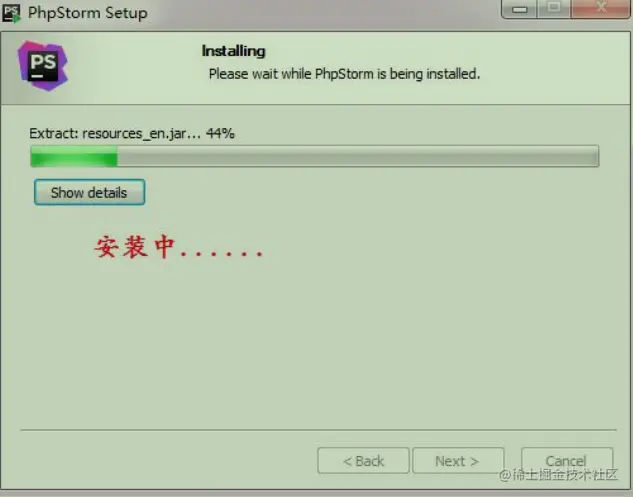Click the PhpStorm Setup title bar icon
This screenshot has height=497, width=633.
pyautogui.click(x=11, y=13)
